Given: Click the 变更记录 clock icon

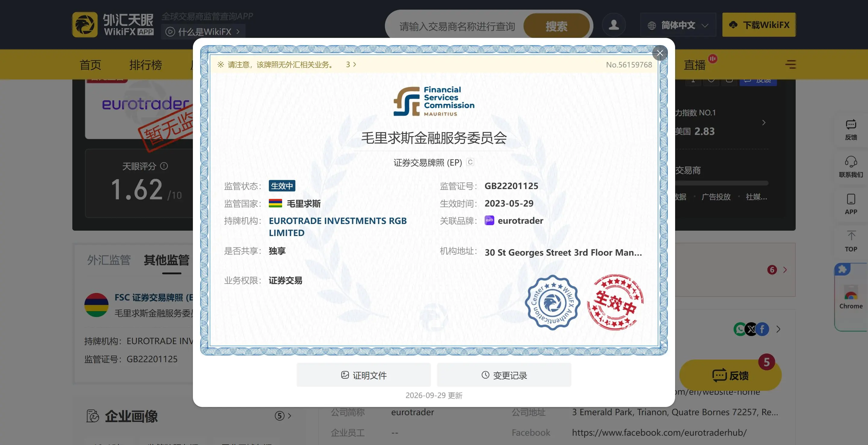Looking at the screenshot, I should tap(485, 375).
